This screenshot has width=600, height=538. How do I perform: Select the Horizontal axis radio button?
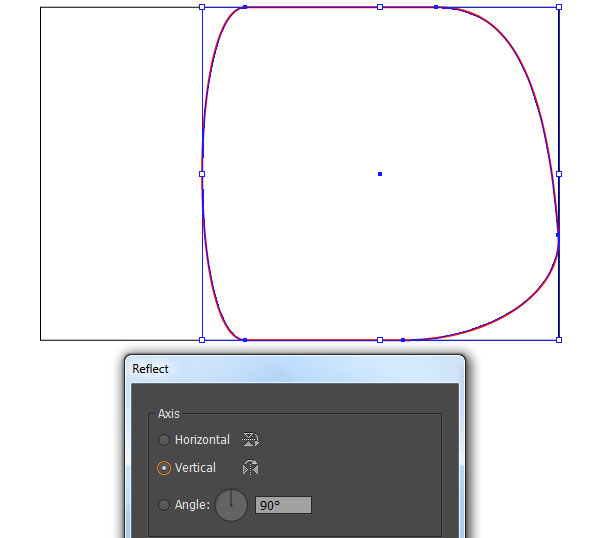click(164, 440)
